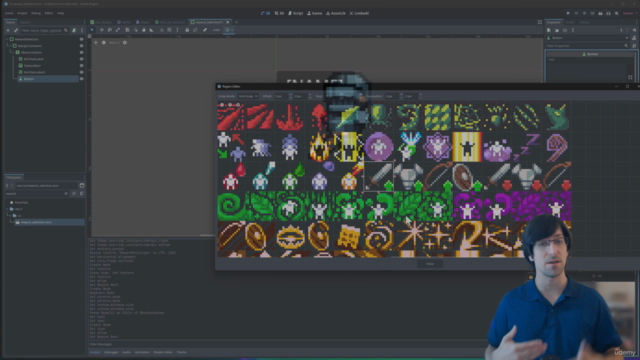Collapse the VBoxContainer tree node
Image resolution: width=640 pixels, height=360 pixels.
[13, 52]
